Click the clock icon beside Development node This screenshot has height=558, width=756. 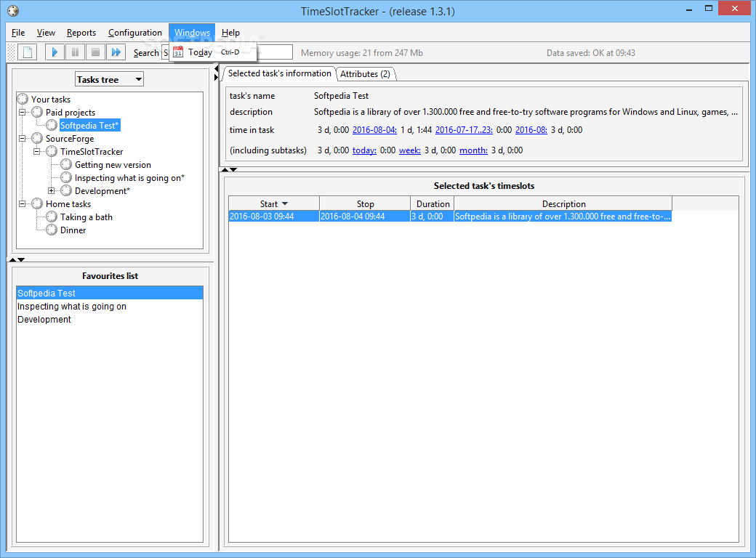[66, 190]
